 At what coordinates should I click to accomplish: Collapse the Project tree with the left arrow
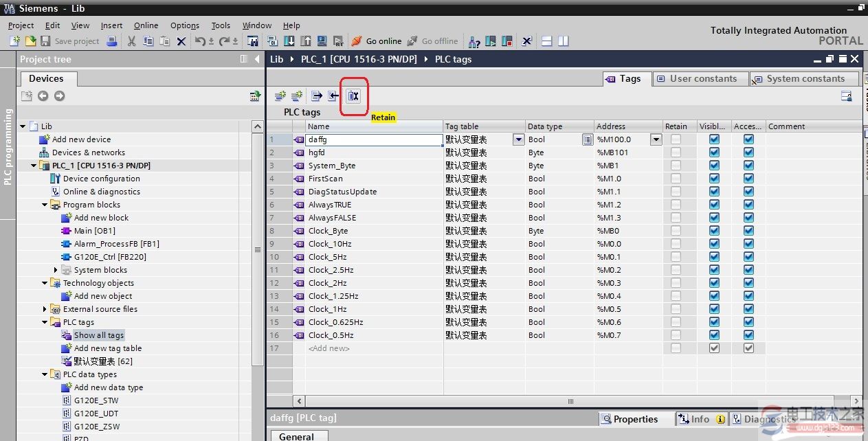tap(257, 59)
